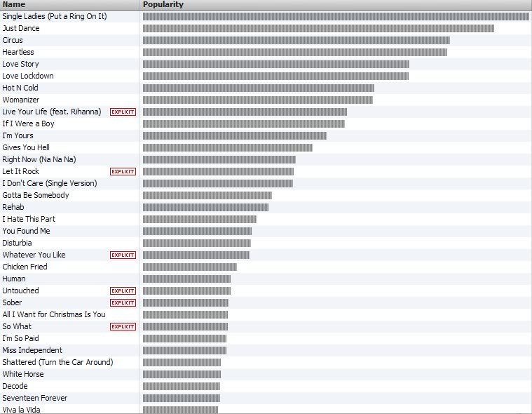The width and height of the screenshot is (532, 414).
Task: Choose the song Womanizer in the list
Action: 21,100
